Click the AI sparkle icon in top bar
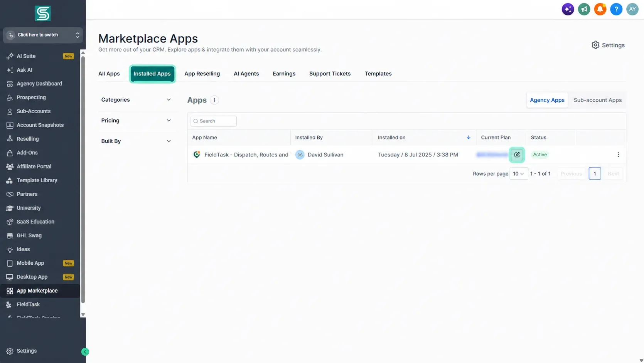This screenshot has width=644, height=363. 568,9
